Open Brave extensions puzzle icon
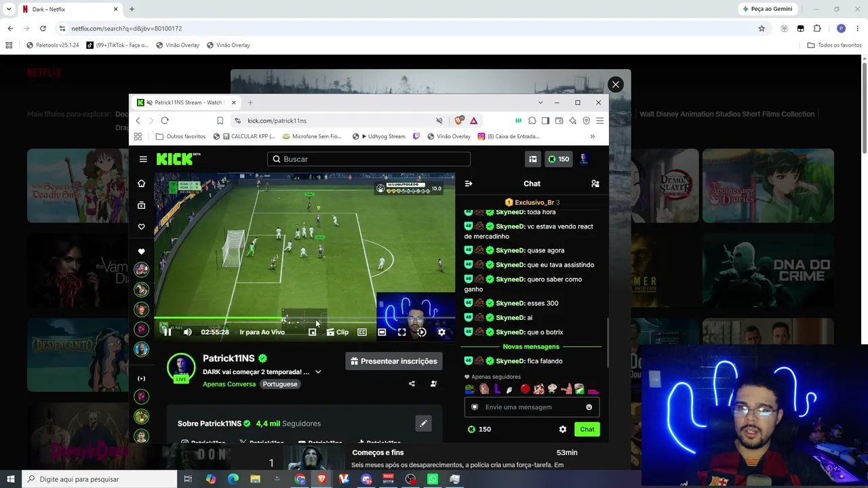The width and height of the screenshot is (868, 488). tap(532, 121)
